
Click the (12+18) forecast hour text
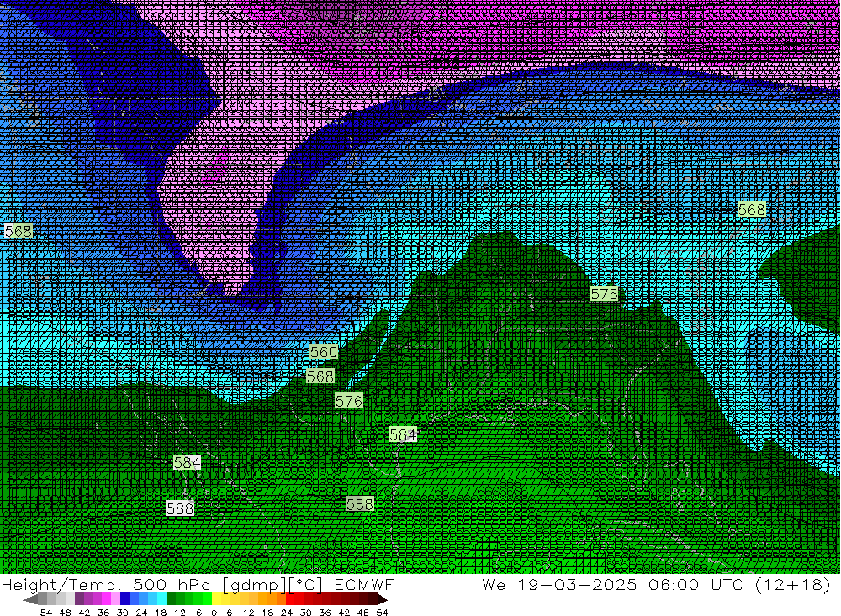792,584
